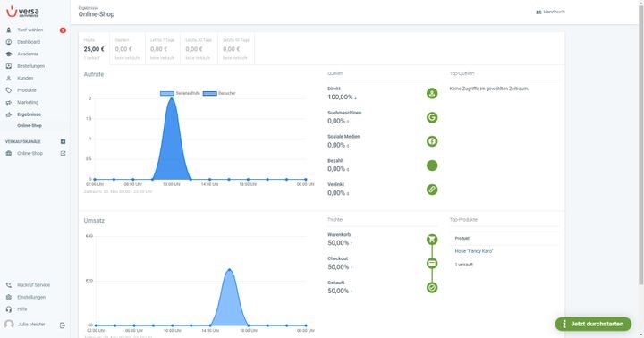Select the Gestern revenue tab
This screenshot has height=338, width=644.
coord(127,49)
